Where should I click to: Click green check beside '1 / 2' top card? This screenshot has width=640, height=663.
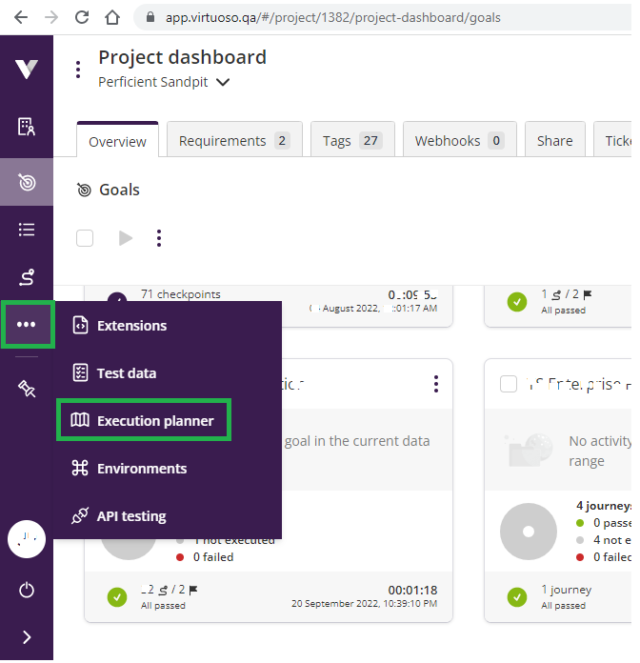(517, 301)
